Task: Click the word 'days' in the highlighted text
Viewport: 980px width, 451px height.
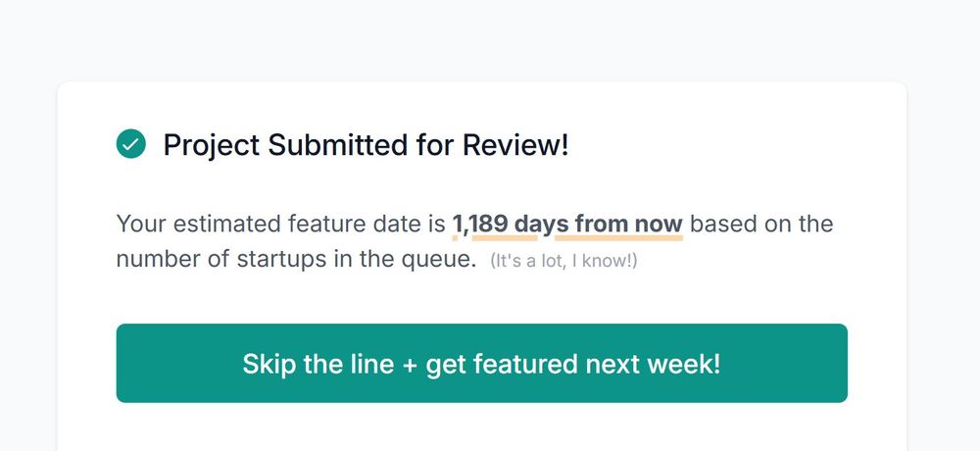Action: [x=541, y=224]
